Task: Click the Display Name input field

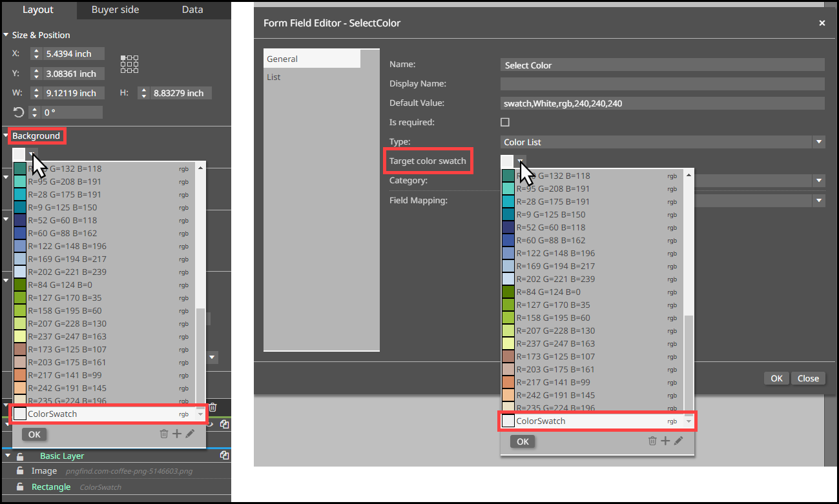Action: point(662,84)
